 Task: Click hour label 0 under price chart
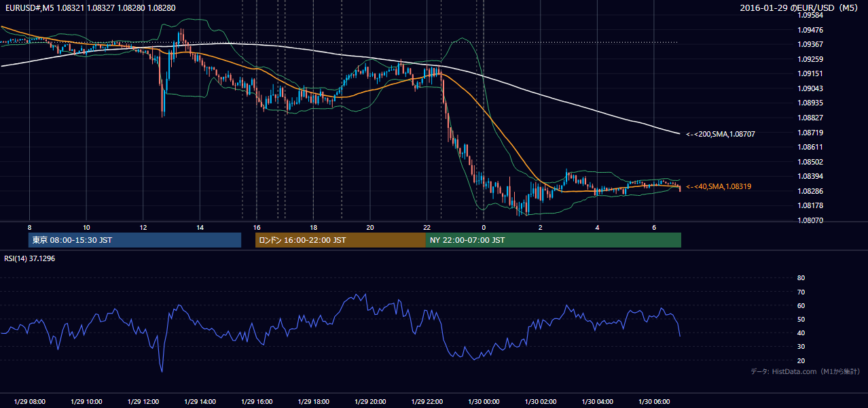click(484, 227)
